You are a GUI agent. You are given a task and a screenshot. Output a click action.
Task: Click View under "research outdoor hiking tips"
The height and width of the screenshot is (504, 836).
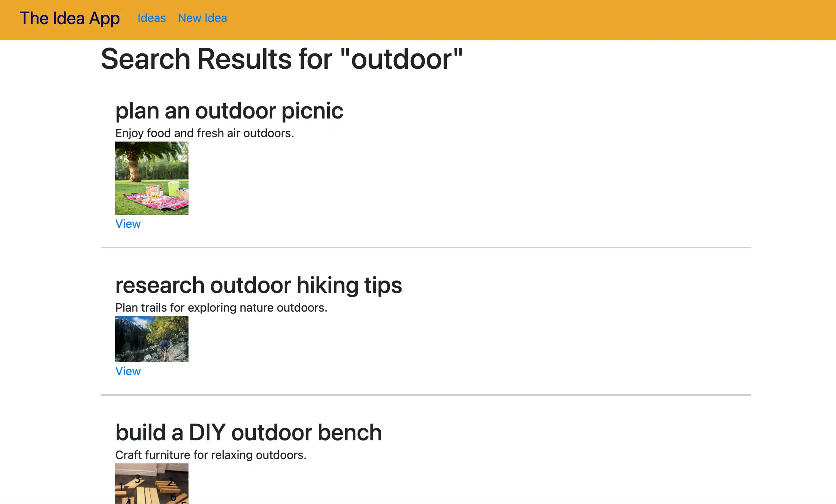tap(128, 371)
